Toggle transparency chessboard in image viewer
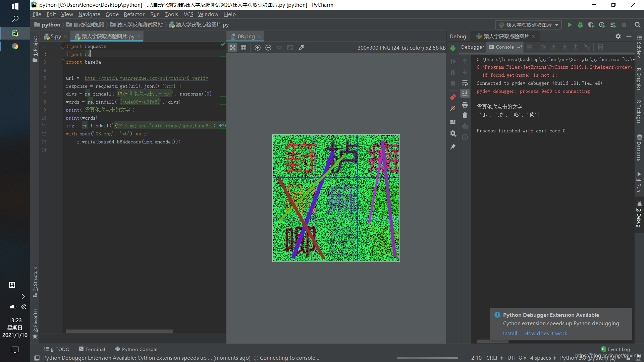 click(x=232, y=48)
